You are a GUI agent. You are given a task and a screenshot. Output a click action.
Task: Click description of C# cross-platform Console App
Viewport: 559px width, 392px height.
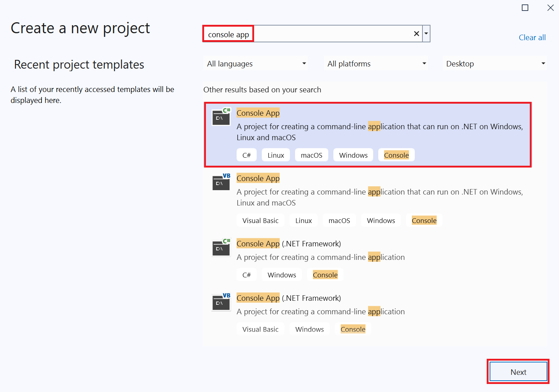coord(380,132)
